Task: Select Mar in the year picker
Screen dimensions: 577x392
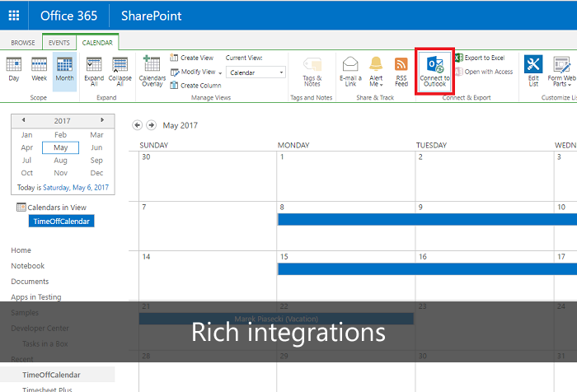Action: coord(96,135)
